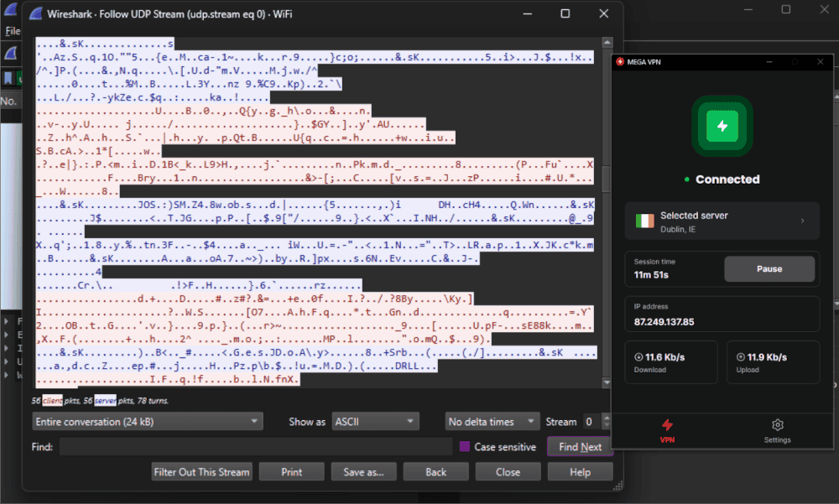
Task: Click the Pause VPN session button
Action: coord(769,269)
